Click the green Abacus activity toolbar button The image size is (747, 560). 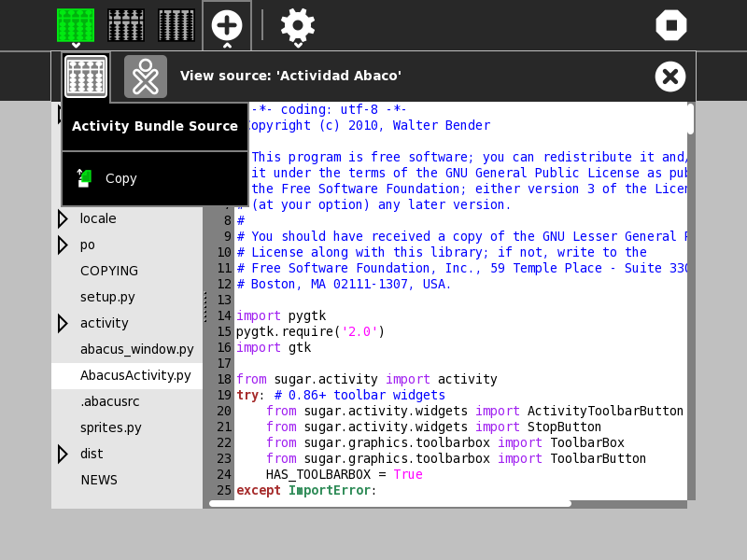pyautogui.click(x=76, y=25)
